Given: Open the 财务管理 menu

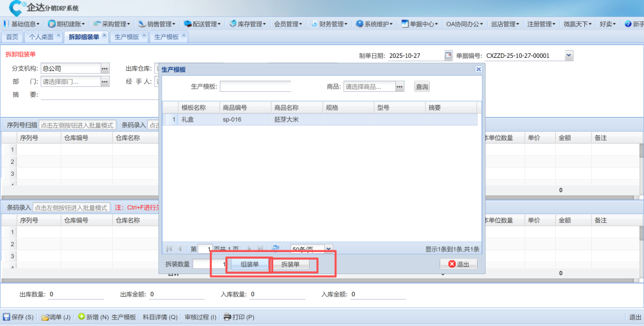Looking at the screenshot, I should [330, 24].
